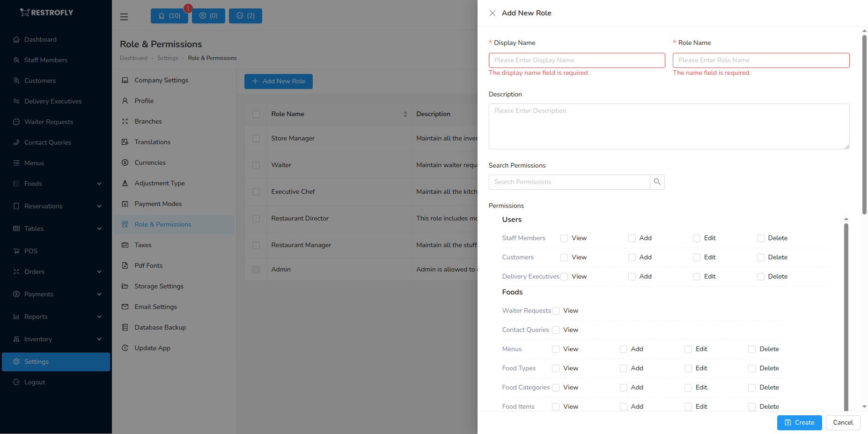868x434 pixels.
Task: Click the Logout icon in sidebar
Action: (x=16, y=383)
